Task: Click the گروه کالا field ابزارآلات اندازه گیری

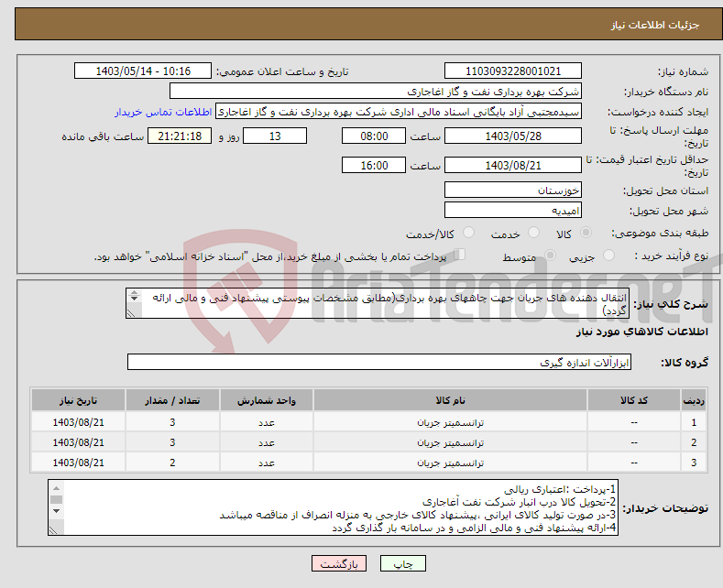Action: tap(379, 362)
